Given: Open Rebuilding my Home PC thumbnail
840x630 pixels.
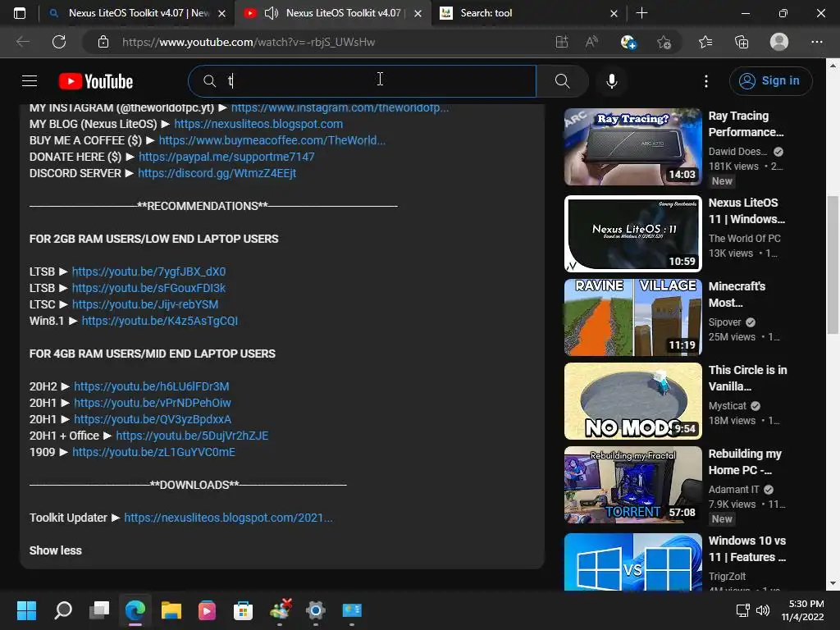Looking at the screenshot, I should (x=632, y=485).
